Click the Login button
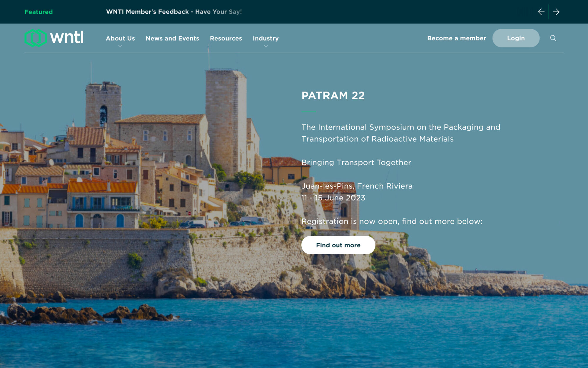Viewport: 588px width, 368px height. (516, 38)
